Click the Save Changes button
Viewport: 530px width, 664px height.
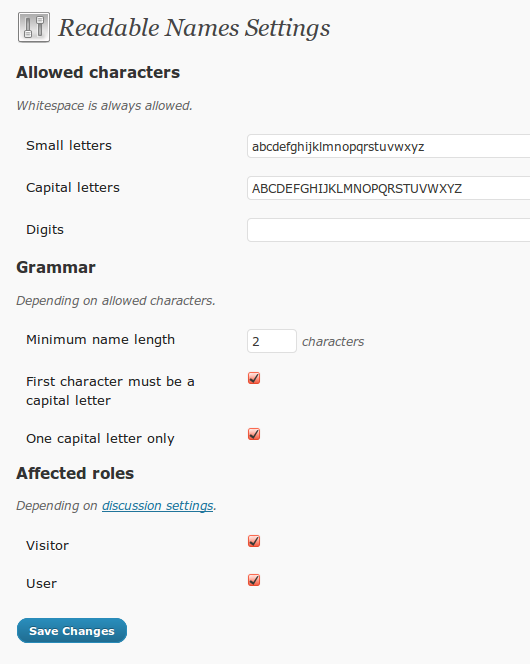[x=72, y=631]
